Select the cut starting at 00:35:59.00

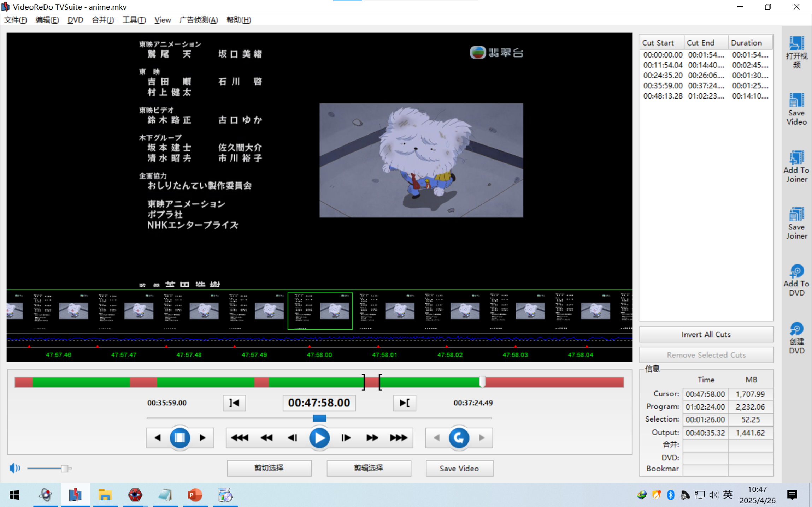point(706,85)
